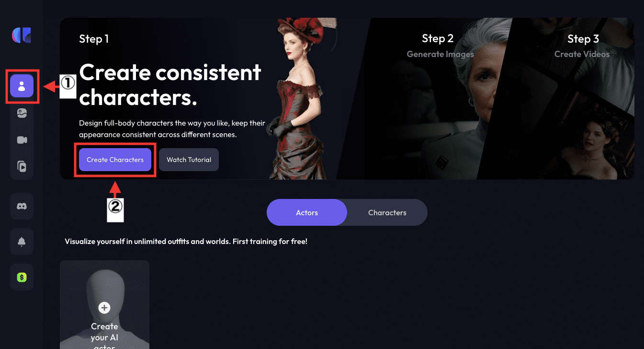Viewport: 644px width, 349px height.
Task: Open the Characters person icon in sidebar
Action: [22, 86]
